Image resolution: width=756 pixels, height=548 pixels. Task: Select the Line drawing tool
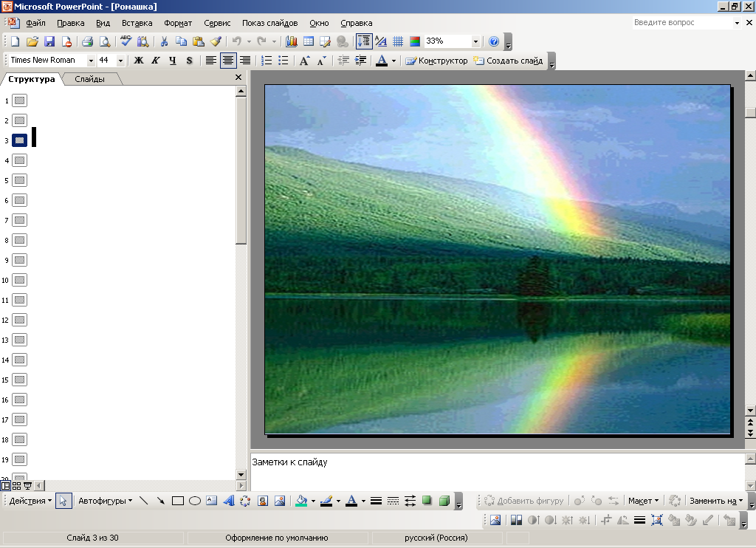point(144,501)
